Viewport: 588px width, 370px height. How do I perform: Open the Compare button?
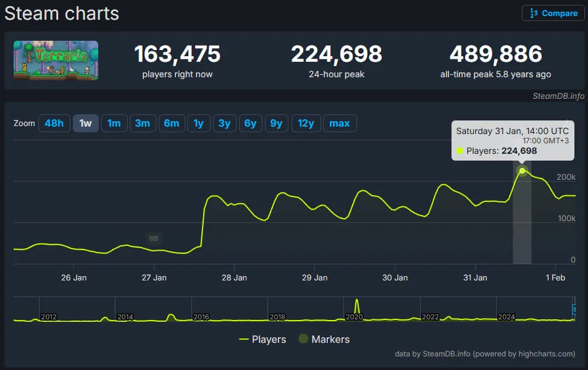[553, 13]
